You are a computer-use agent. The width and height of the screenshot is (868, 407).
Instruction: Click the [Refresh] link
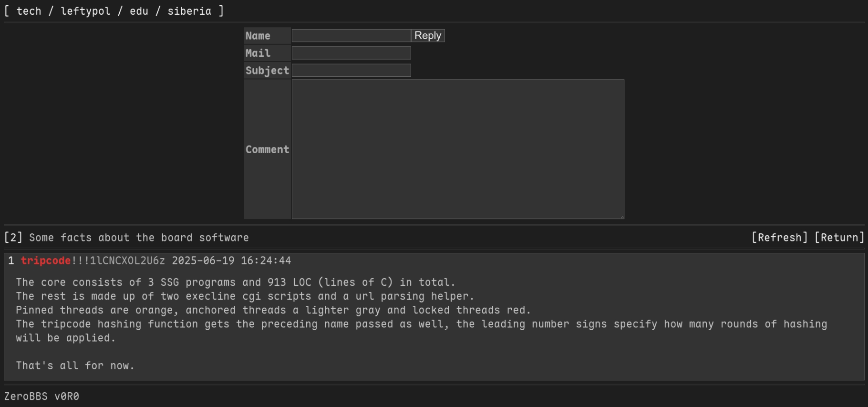click(x=779, y=238)
